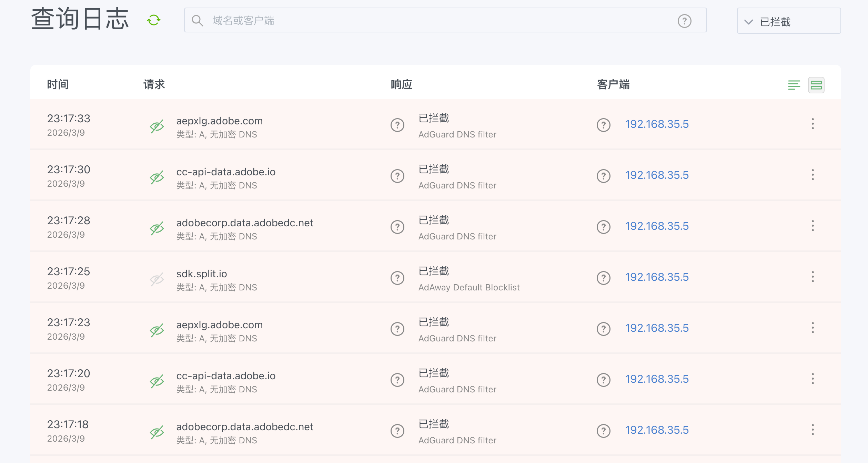This screenshot has width=868, height=463.
Task: Click the 23:17:30 cc-api-data.adobe.io domain
Action: (226, 172)
